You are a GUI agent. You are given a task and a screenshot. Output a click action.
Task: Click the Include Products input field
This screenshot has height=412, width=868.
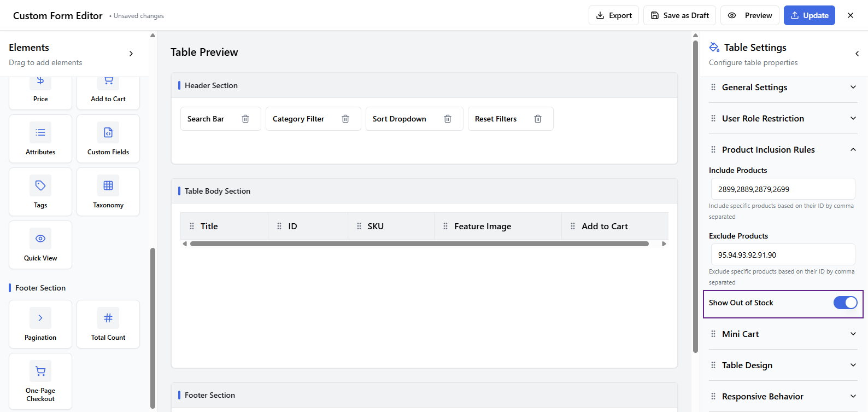click(x=783, y=189)
